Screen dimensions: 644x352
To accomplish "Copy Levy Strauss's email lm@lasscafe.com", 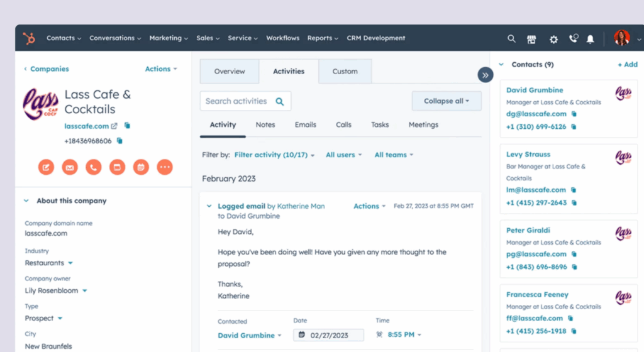I will (x=574, y=190).
